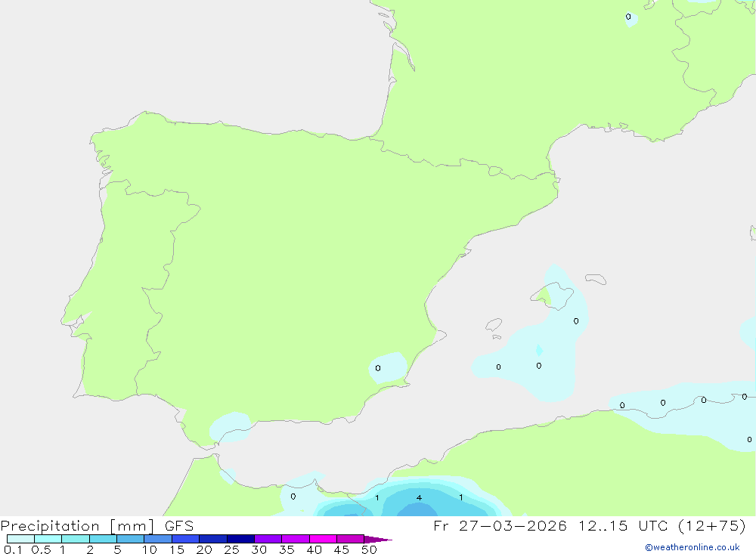Screen dimensions: 756x554
Task: Click the forecast date 'Fr 27-03-2026'
Action: (500, 525)
